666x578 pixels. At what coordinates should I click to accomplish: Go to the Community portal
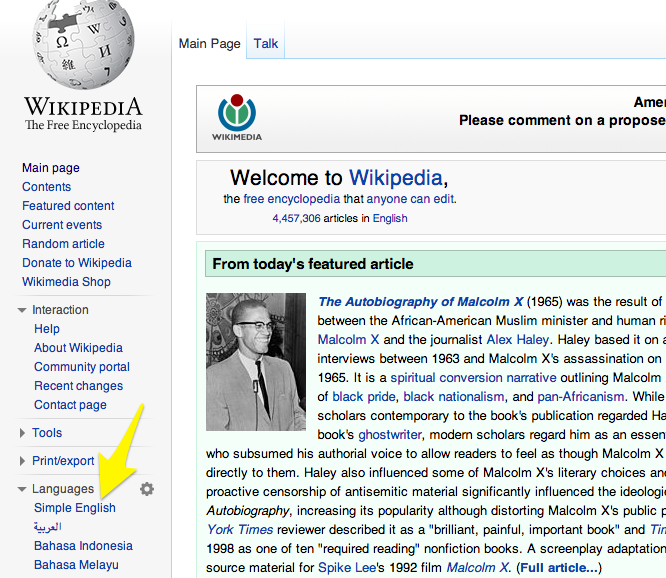[82, 367]
